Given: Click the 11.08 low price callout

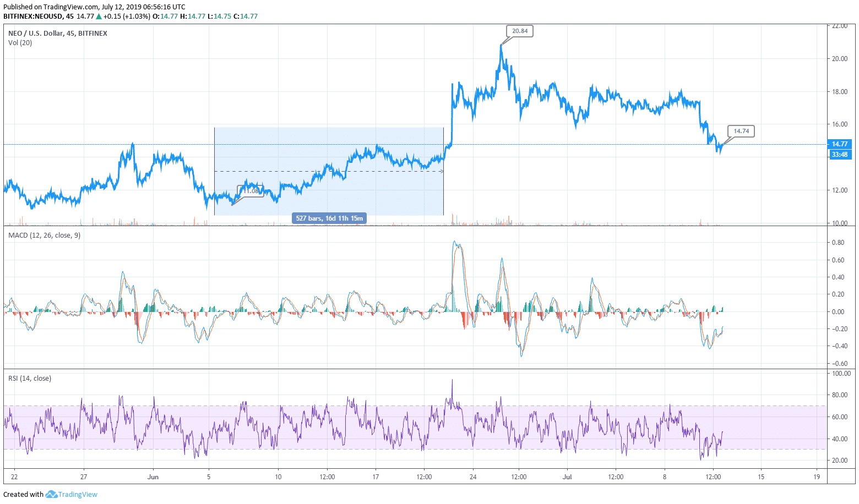Looking at the screenshot, I should point(251,191).
